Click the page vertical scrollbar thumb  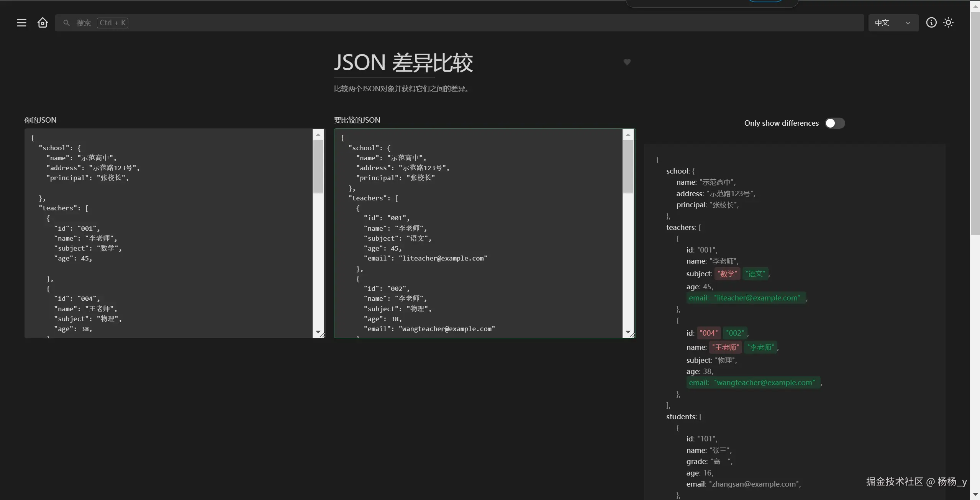pyautogui.click(x=975, y=123)
